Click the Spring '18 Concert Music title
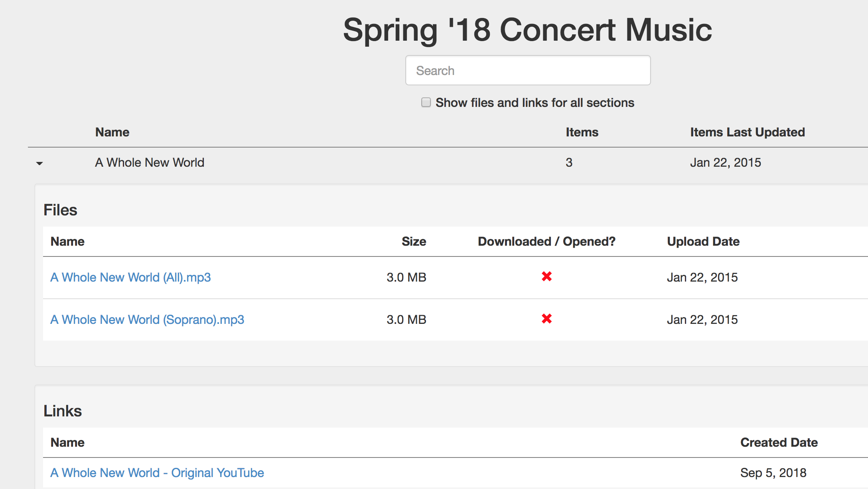Screen dimensions: 868x489 (x=527, y=30)
